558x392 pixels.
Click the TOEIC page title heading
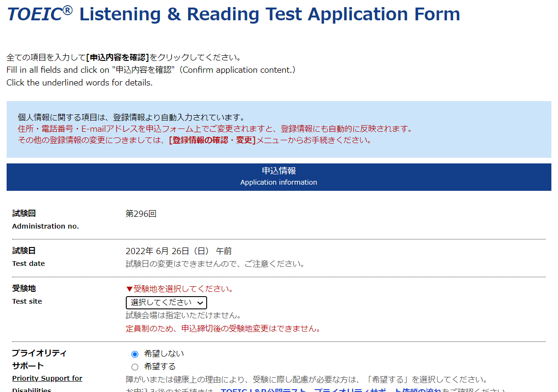(232, 14)
